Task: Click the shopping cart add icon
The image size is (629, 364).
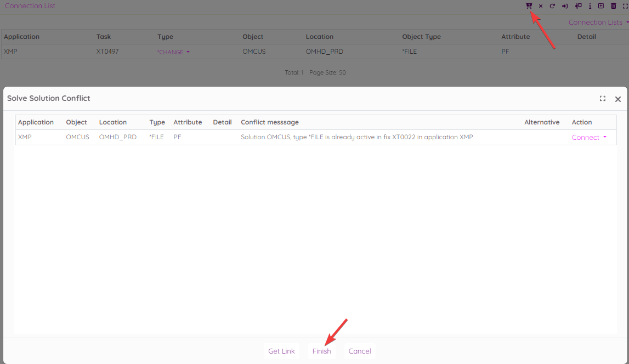Action: [x=529, y=6]
